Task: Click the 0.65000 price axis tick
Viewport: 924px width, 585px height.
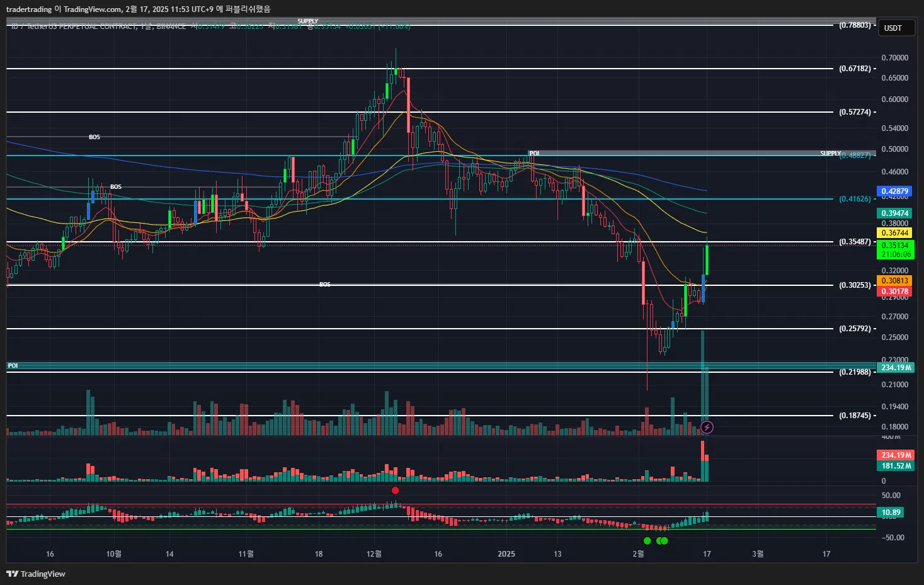Action: pos(894,78)
